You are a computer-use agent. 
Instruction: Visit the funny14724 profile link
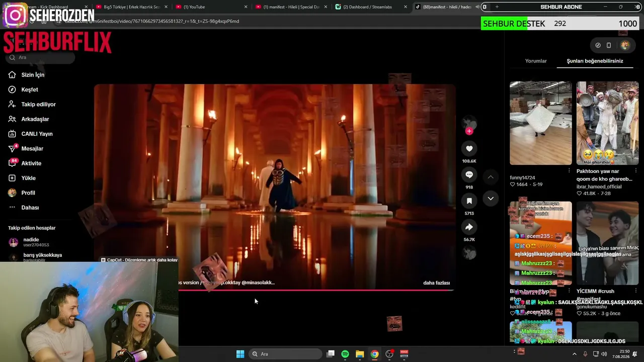point(522,178)
